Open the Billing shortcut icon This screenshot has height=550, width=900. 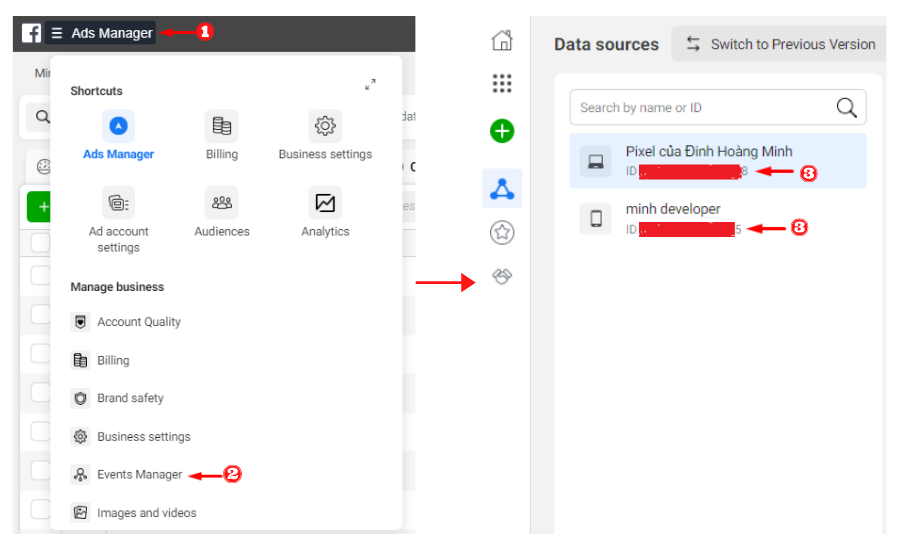click(x=222, y=126)
